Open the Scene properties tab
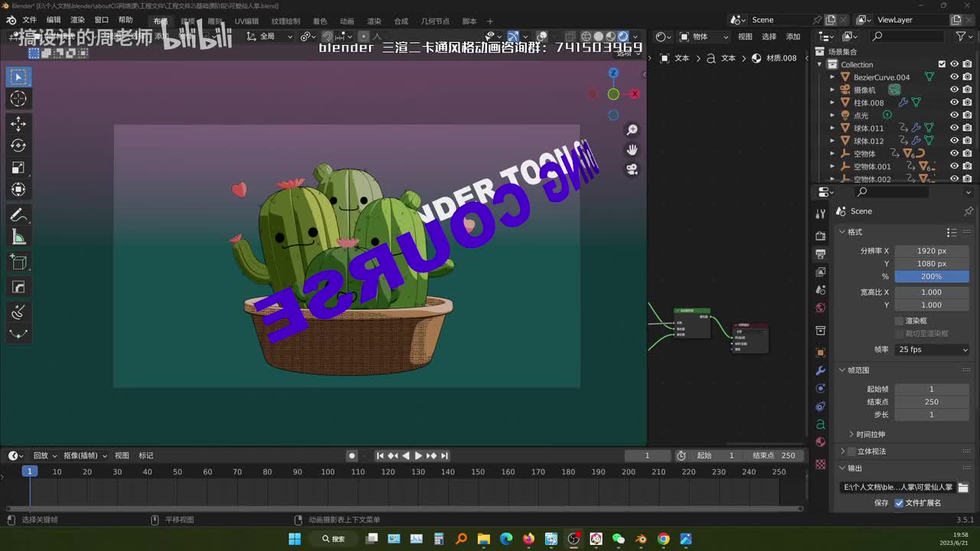Viewport: 980px width, 551px height. pyautogui.click(x=821, y=290)
